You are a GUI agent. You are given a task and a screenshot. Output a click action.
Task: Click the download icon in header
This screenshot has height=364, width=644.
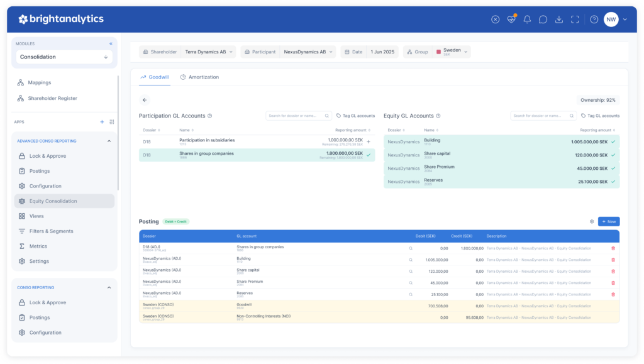[559, 19]
